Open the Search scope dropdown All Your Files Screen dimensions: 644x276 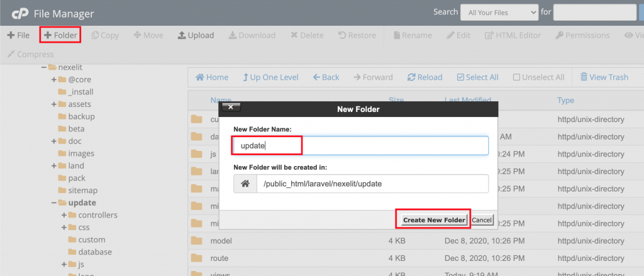pyautogui.click(x=499, y=13)
